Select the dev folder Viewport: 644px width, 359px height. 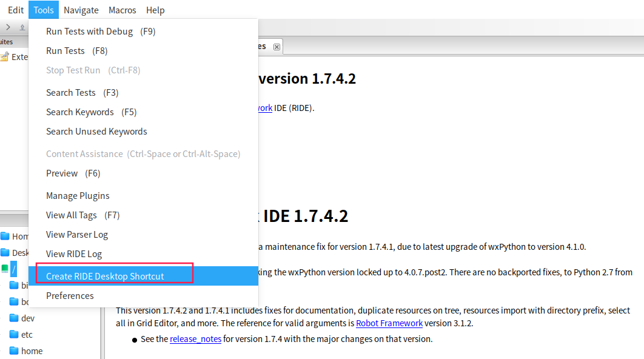(28, 318)
